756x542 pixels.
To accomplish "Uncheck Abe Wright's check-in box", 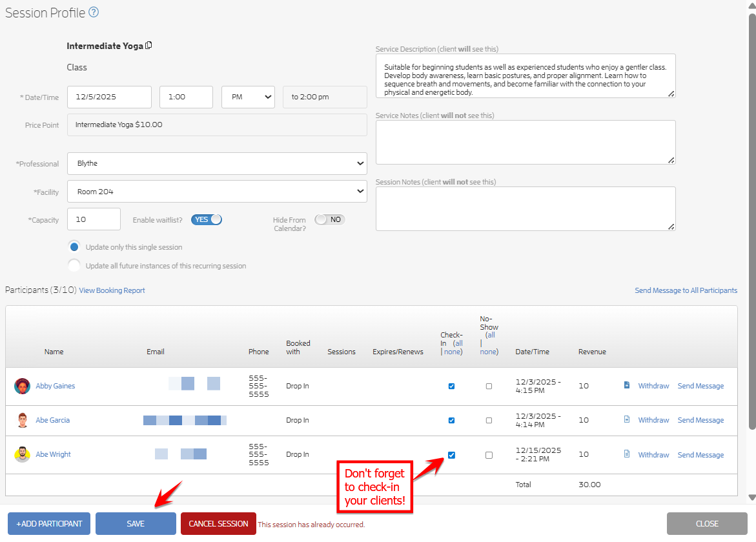I will pos(451,456).
